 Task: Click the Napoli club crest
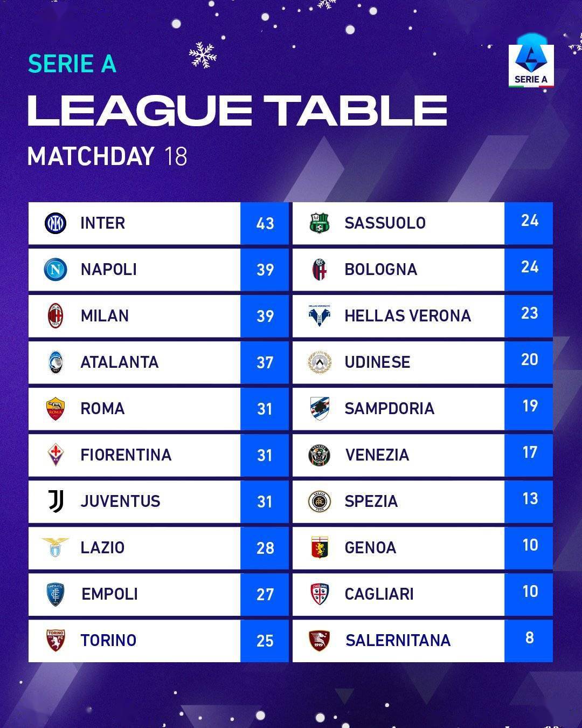(55, 269)
